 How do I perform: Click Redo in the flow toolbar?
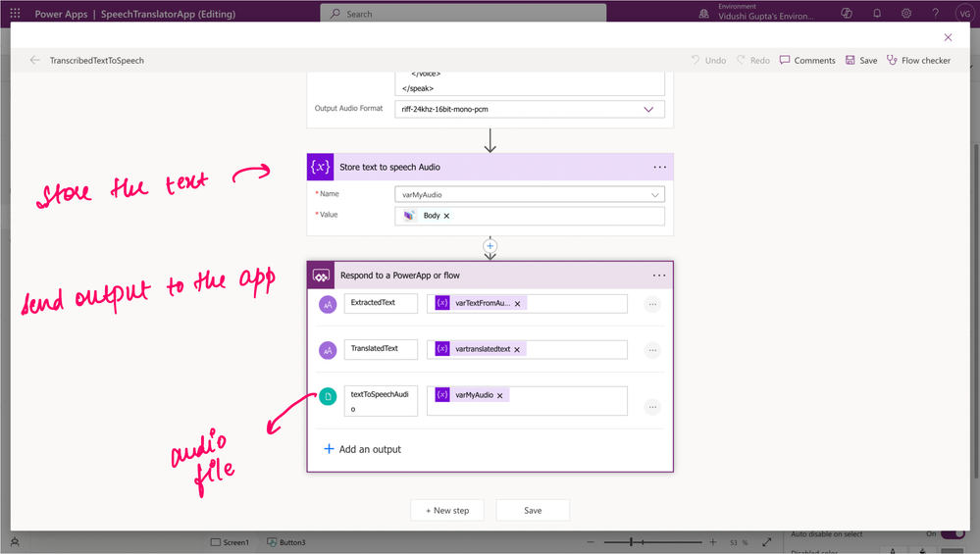click(x=753, y=60)
